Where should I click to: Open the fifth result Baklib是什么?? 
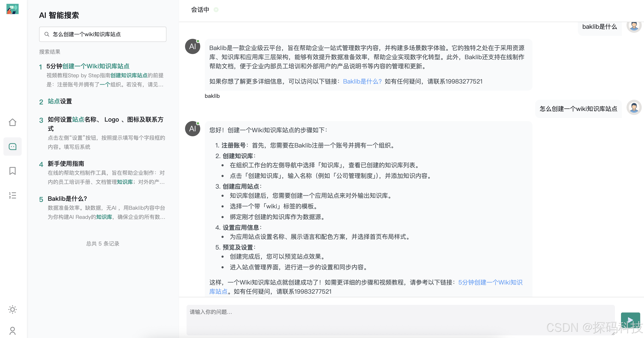coord(67,198)
